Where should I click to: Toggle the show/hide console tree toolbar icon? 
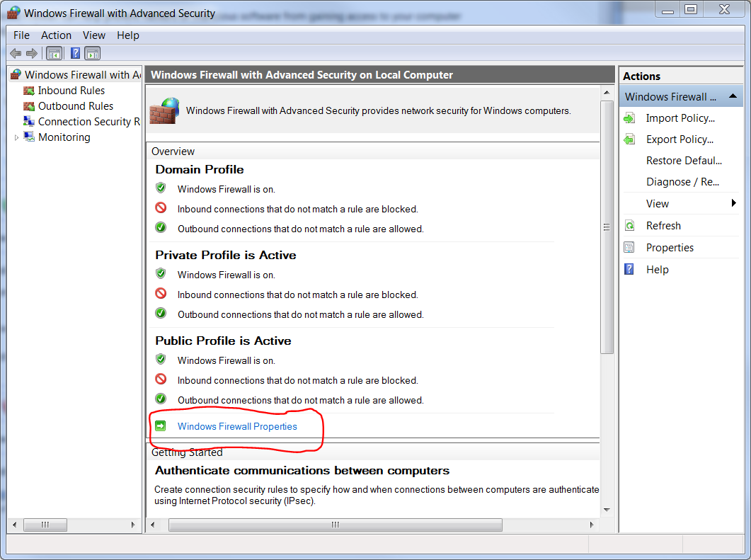tap(54, 53)
